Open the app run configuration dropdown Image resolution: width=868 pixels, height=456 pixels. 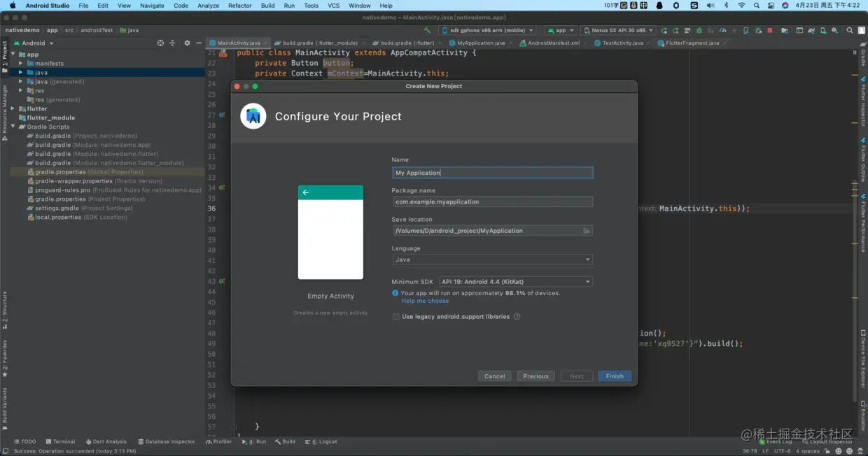click(560, 30)
